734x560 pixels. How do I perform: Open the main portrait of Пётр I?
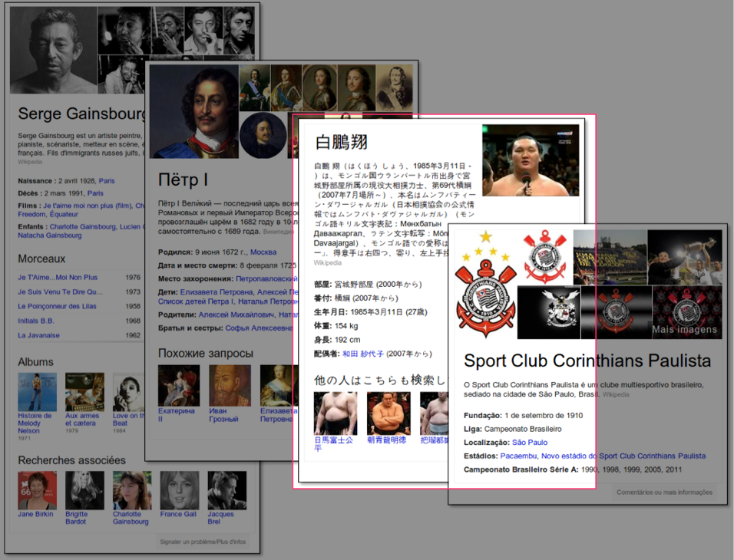tap(193, 111)
